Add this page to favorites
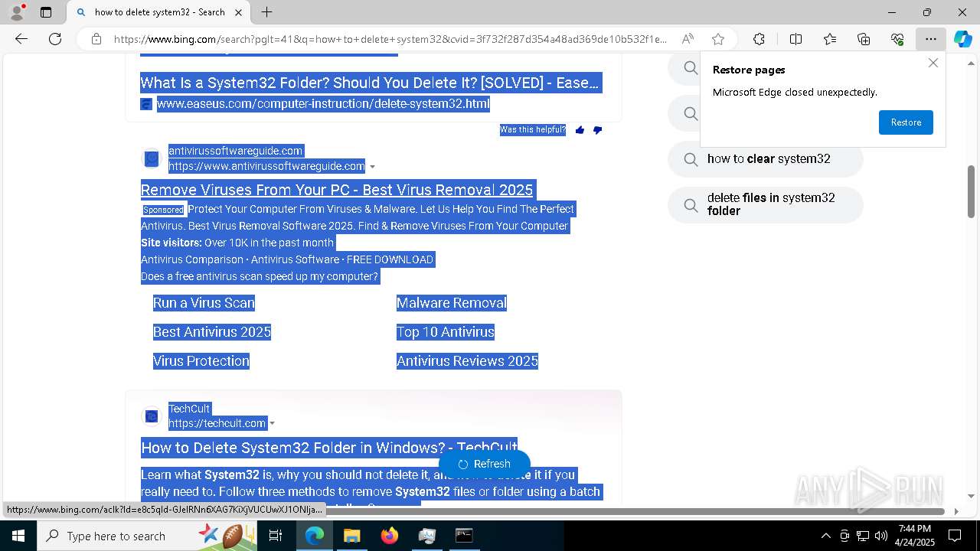980x551 pixels. (718, 39)
